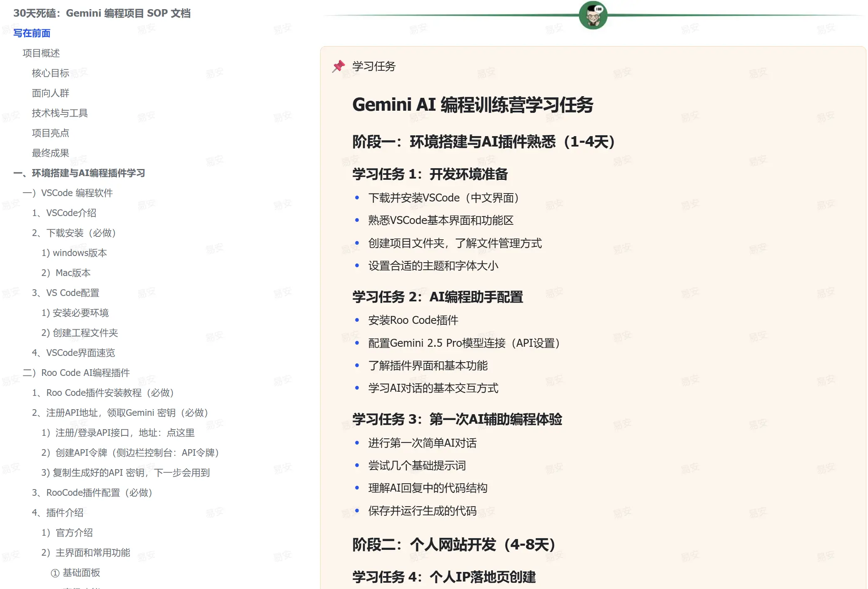Go to 4、插件介绍

click(57, 513)
